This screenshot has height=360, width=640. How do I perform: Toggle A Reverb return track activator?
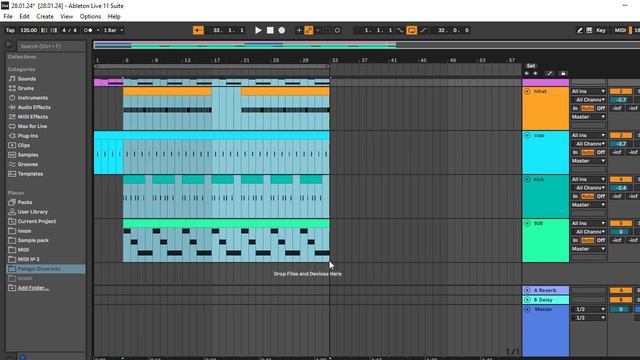click(x=620, y=290)
